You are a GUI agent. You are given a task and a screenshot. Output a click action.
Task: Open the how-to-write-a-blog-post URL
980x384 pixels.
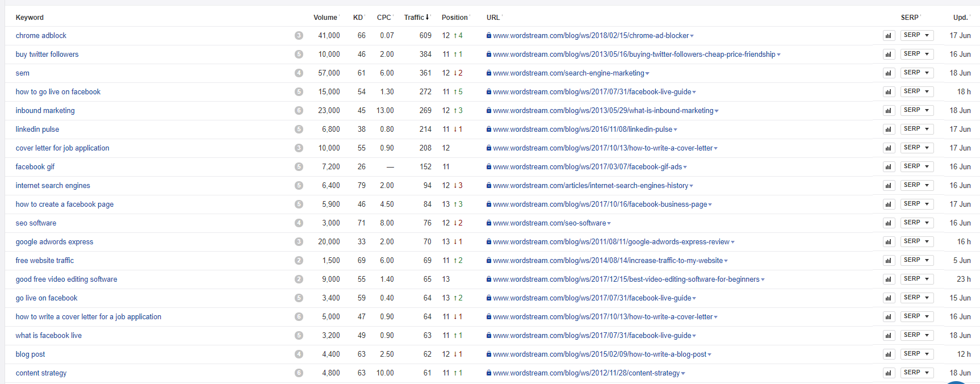600,354
